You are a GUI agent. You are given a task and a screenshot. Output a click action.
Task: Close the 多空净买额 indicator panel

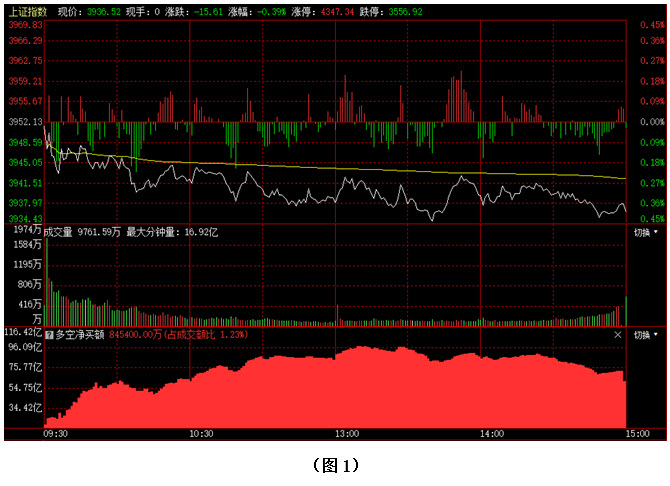tap(617, 335)
